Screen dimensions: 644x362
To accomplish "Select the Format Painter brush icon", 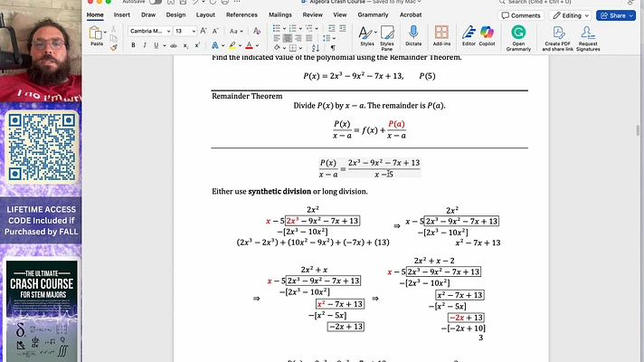I will coord(113,48).
